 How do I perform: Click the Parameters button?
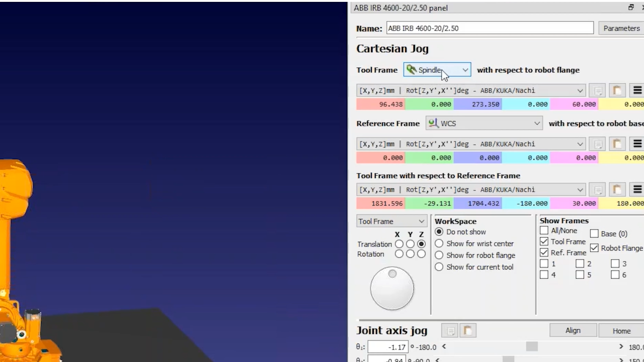coord(621,28)
